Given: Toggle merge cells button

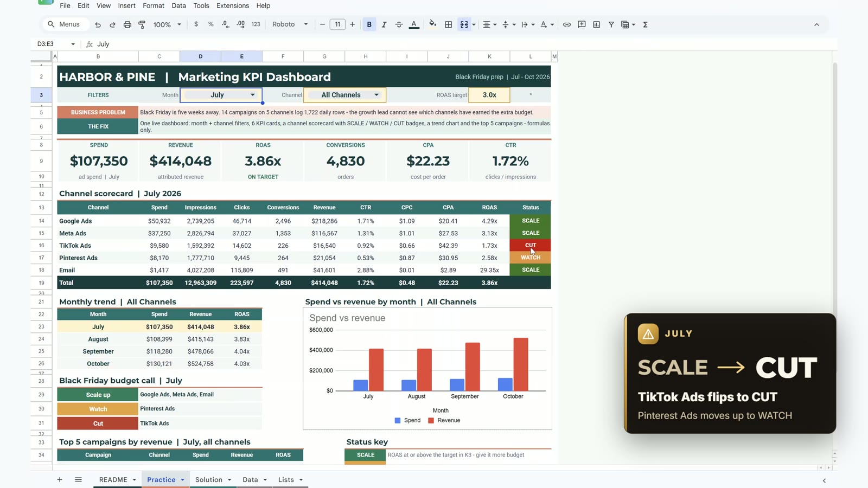Looking at the screenshot, I should tap(464, 24).
